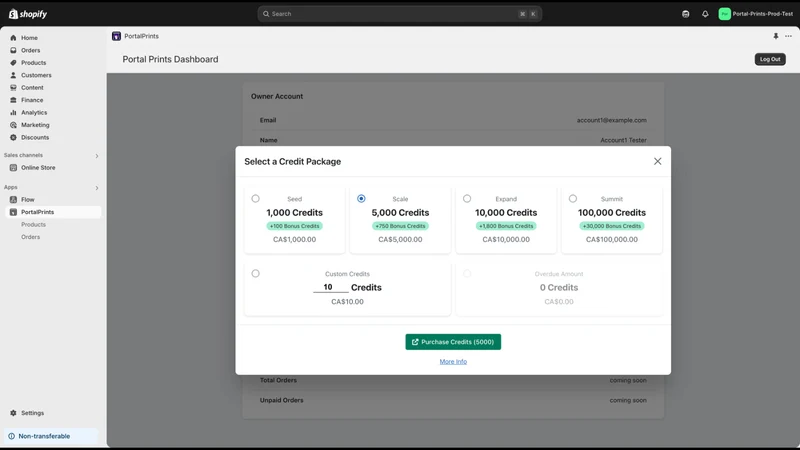
Task: Pin the app with the pin icon
Action: point(776,36)
